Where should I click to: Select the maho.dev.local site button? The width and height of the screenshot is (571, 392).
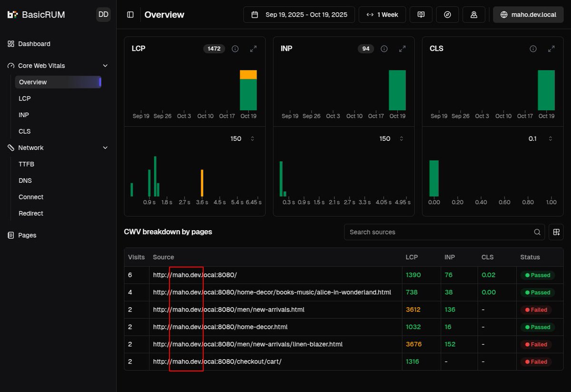[x=528, y=15]
